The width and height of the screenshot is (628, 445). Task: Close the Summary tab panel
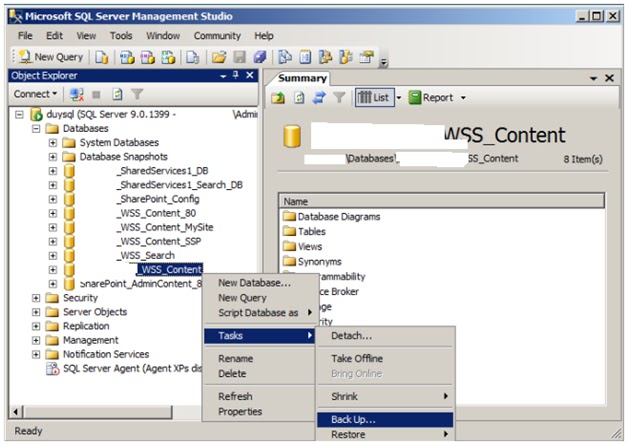[x=609, y=78]
